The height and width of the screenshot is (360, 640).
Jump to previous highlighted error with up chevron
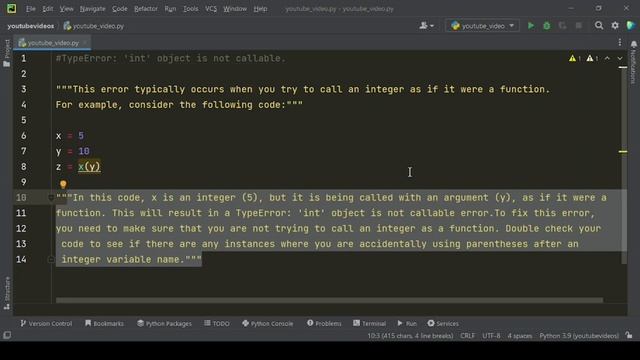click(x=607, y=58)
